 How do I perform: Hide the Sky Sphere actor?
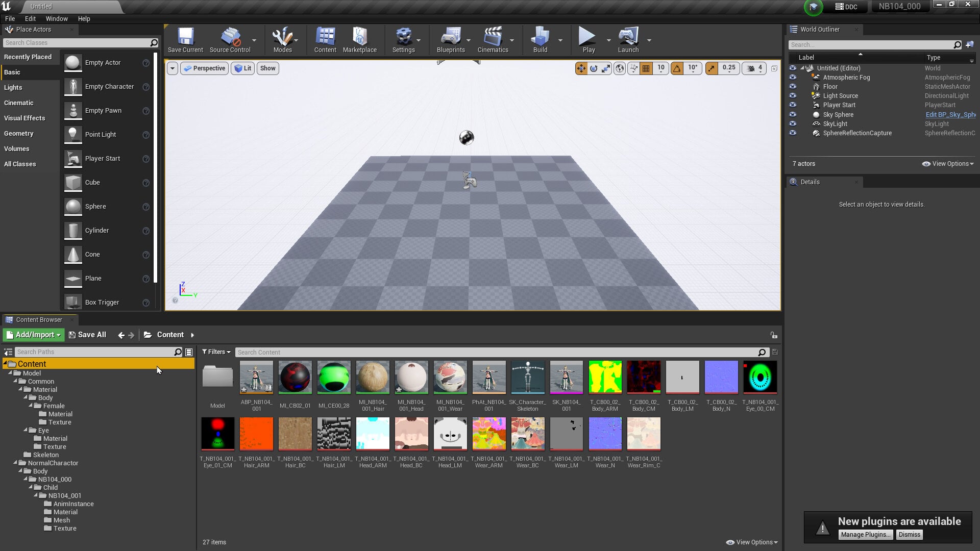pyautogui.click(x=793, y=115)
